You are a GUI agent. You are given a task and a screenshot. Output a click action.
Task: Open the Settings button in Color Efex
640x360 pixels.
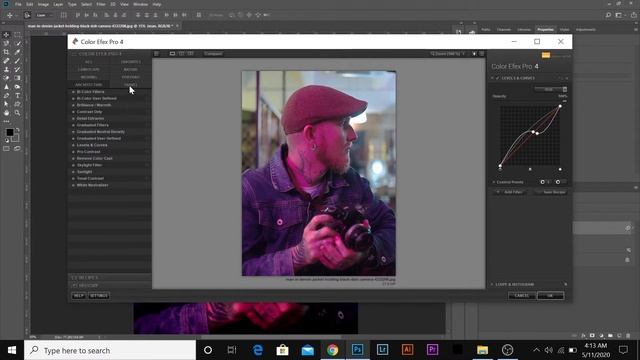click(x=99, y=296)
